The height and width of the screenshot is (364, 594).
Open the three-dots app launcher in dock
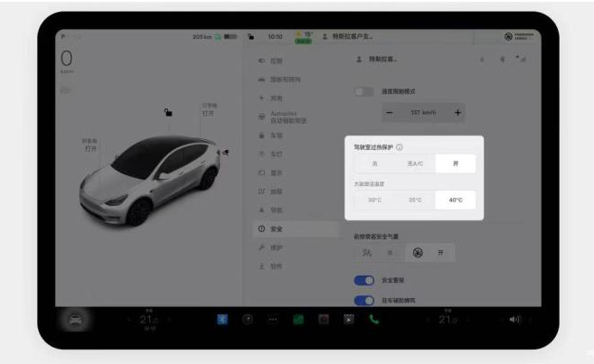tap(272, 319)
